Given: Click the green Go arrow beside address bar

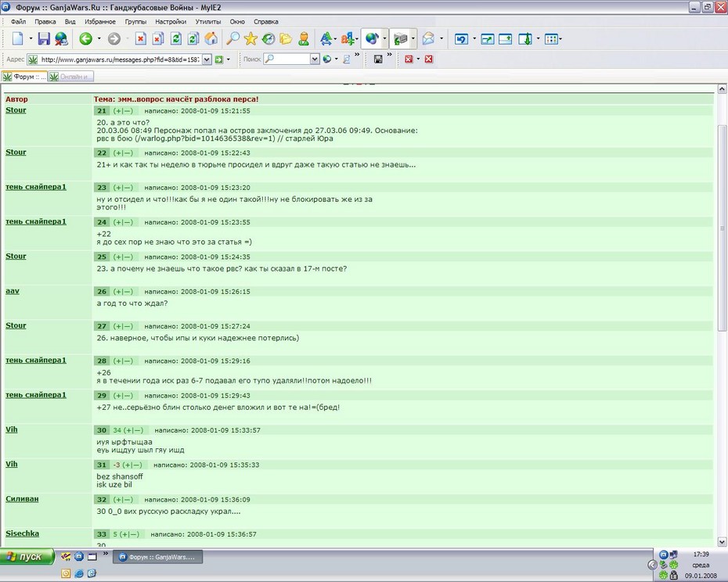Looking at the screenshot, I should click(219, 59).
